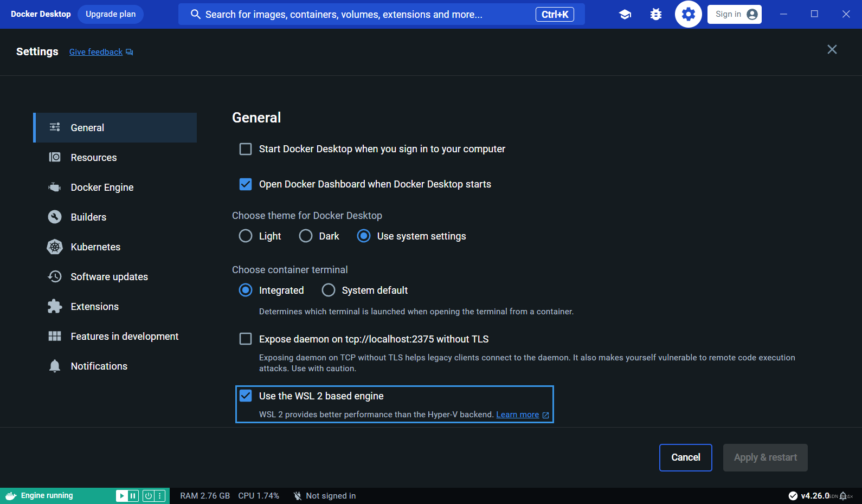This screenshot has height=504, width=862.
Task: Open the Troubleshoot bug icon
Action: [x=656, y=14]
